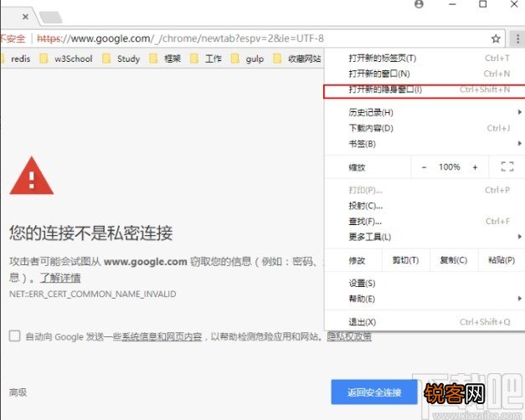Choose 投射(C) from the menu
Viewport: 525px width, 420px height.
click(x=425, y=206)
